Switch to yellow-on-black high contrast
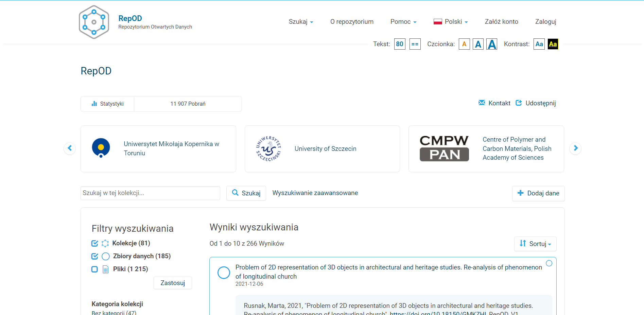644x315 pixels. coord(553,44)
